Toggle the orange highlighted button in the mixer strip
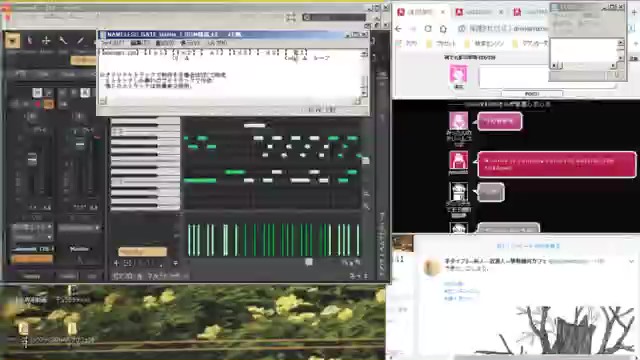Viewport: 640px width, 360px height. 48,104
